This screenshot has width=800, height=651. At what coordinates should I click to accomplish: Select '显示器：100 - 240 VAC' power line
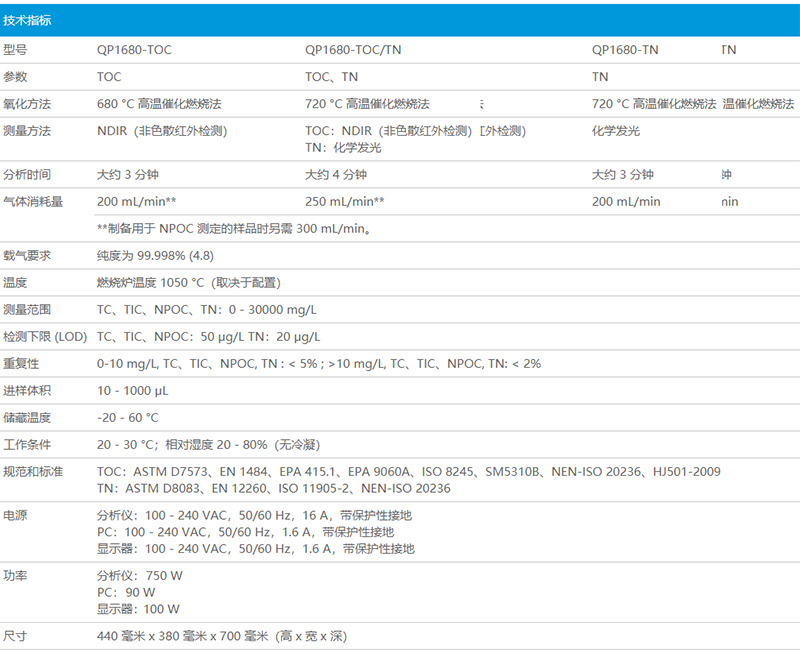256,550
